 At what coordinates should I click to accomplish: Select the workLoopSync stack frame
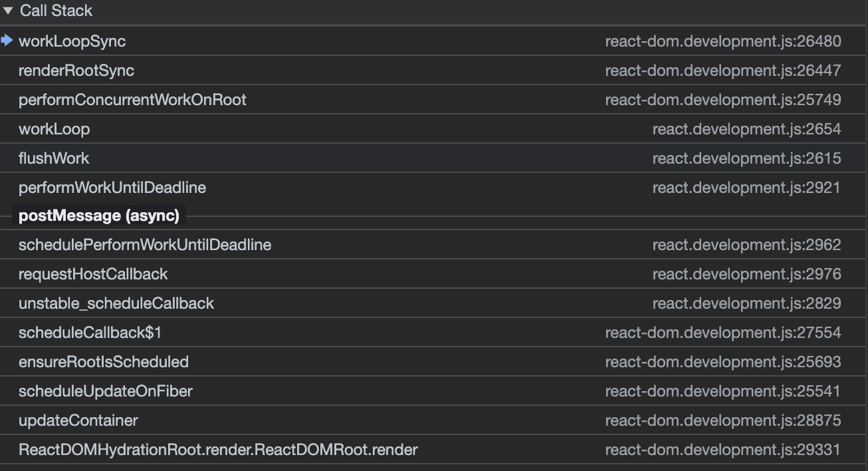(72, 41)
